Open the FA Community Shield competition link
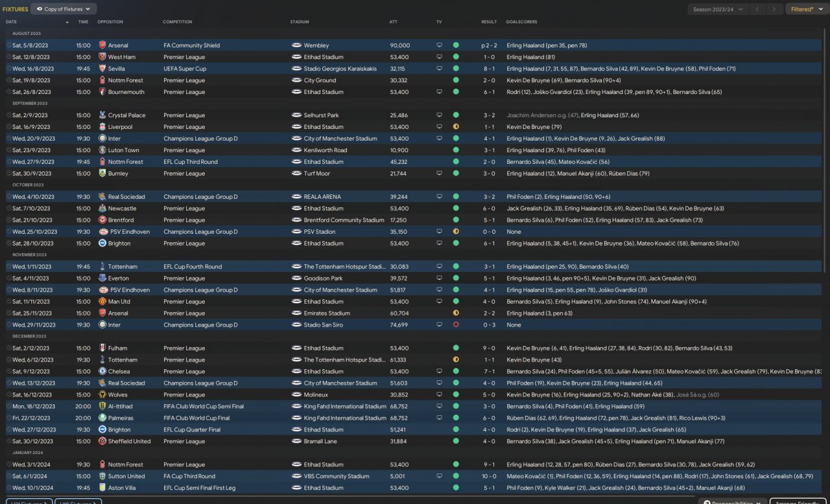 (x=191, y=45)
